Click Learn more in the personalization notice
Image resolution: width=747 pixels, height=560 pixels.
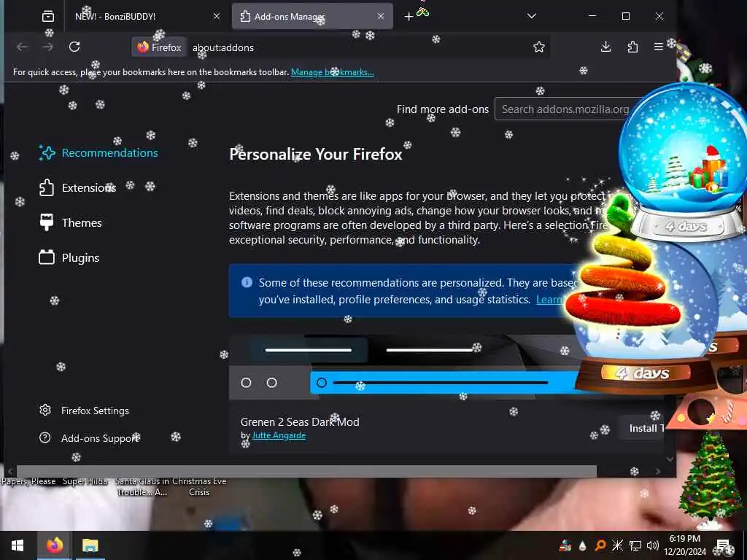[x=549, y=300]
